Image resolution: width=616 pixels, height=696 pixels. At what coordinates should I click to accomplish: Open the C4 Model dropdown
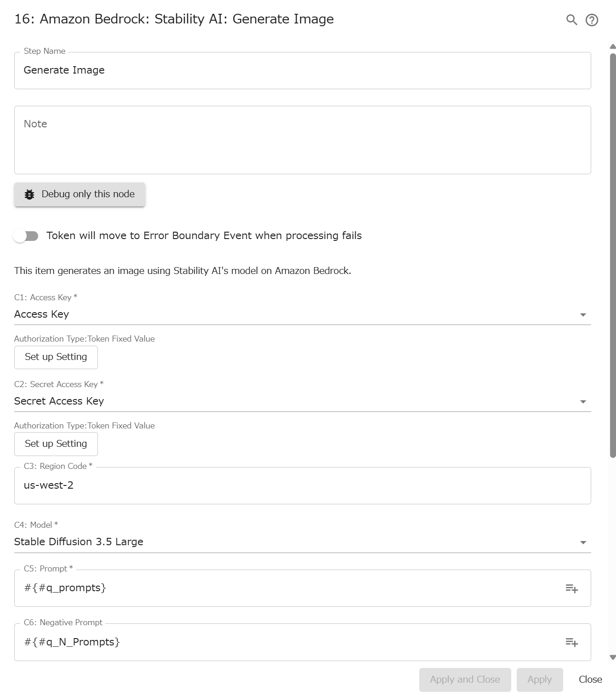(583, 542)
